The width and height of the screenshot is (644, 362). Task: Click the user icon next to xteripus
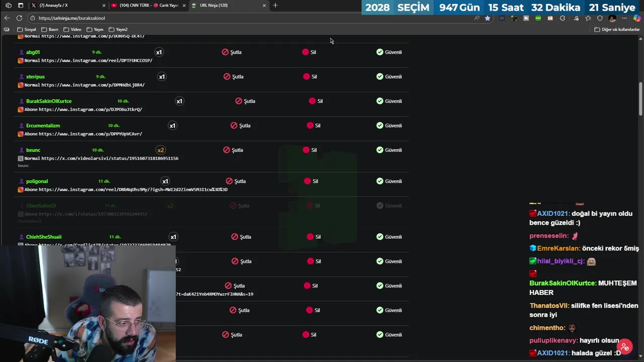(x=22, y=76)
